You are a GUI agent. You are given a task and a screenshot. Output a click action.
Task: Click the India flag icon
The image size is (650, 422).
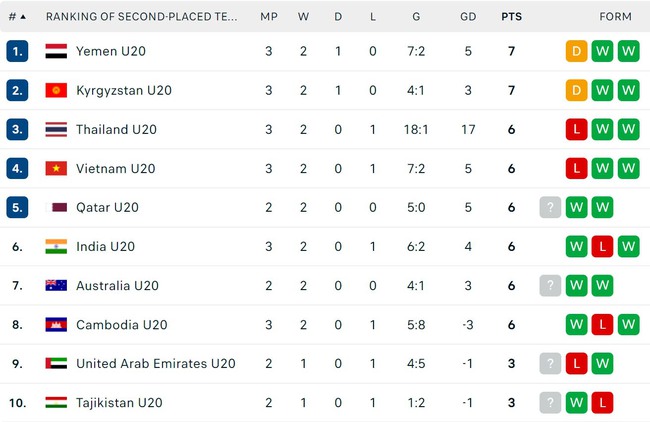tap(56, 246)
